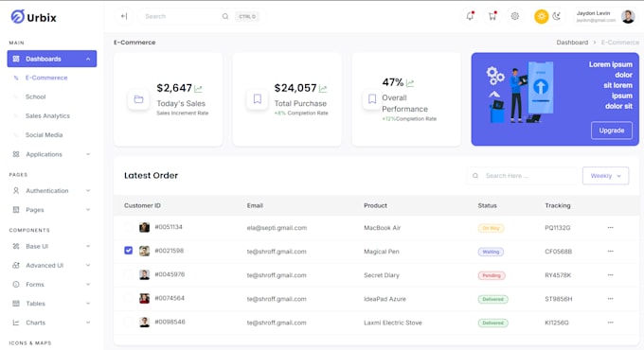This screenshot has width=644, height=350.
Task: Collapse the Dashboards menu chevron
Action: [x=88, y=59]
